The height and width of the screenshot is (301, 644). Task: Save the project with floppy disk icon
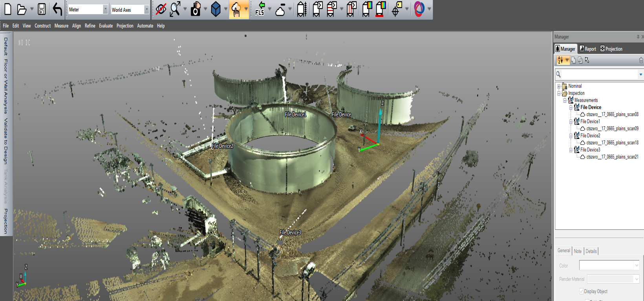(42, 9)
